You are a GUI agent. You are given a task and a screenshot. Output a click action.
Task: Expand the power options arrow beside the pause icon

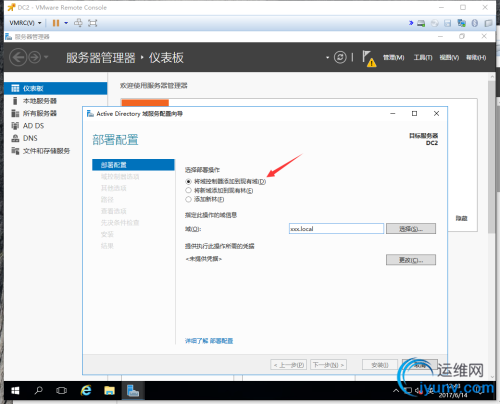point(66,23)
